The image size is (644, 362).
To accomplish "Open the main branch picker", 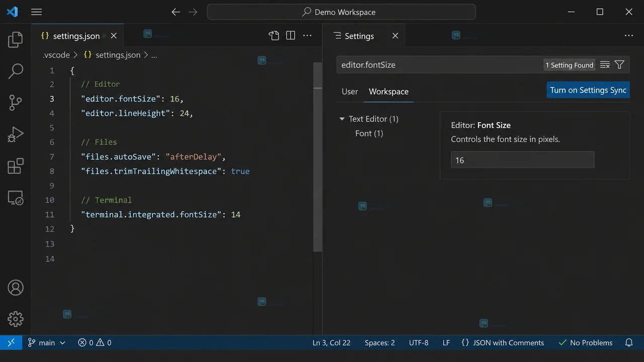I will [x=47, y=342].
